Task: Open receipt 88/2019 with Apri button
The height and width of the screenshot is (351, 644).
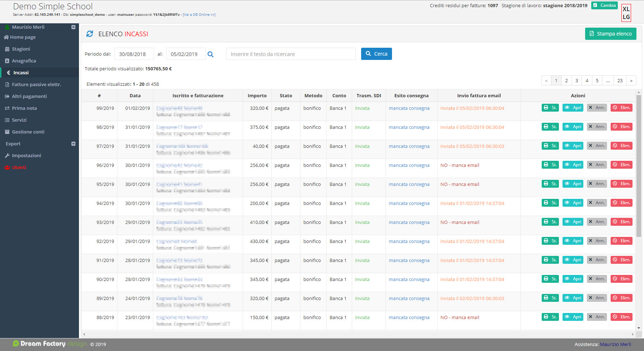Action: coord(573,317)
